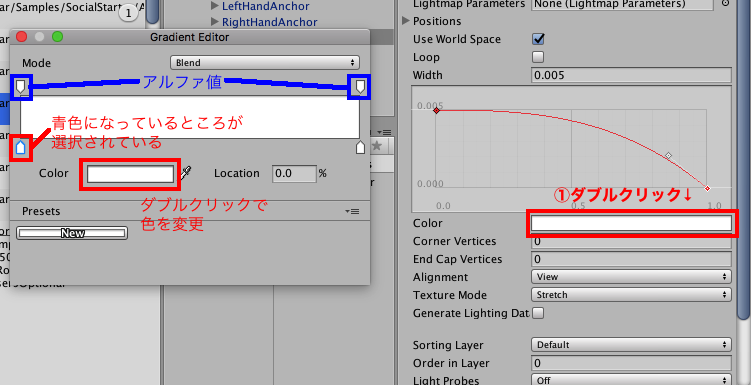Click the Order in Layer field
Viewport: 751px width, 385px height.
click(x=631, y=363)
